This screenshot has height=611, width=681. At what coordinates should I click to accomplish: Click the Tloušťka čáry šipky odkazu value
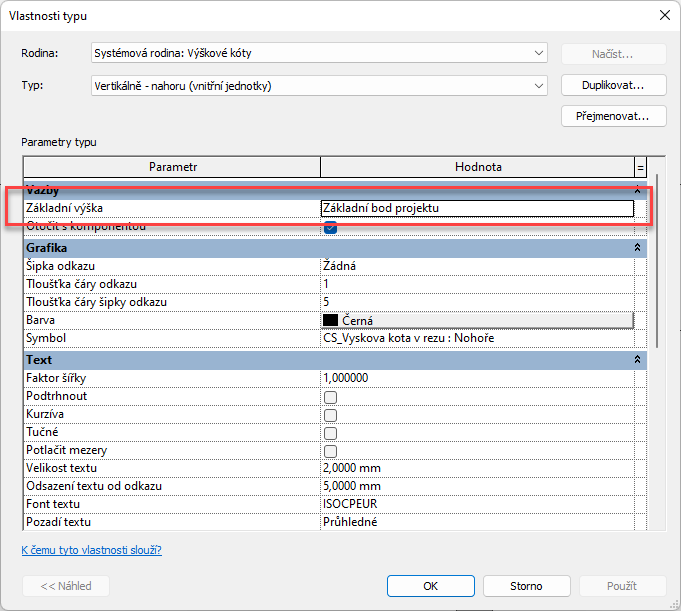pos(477,302)
